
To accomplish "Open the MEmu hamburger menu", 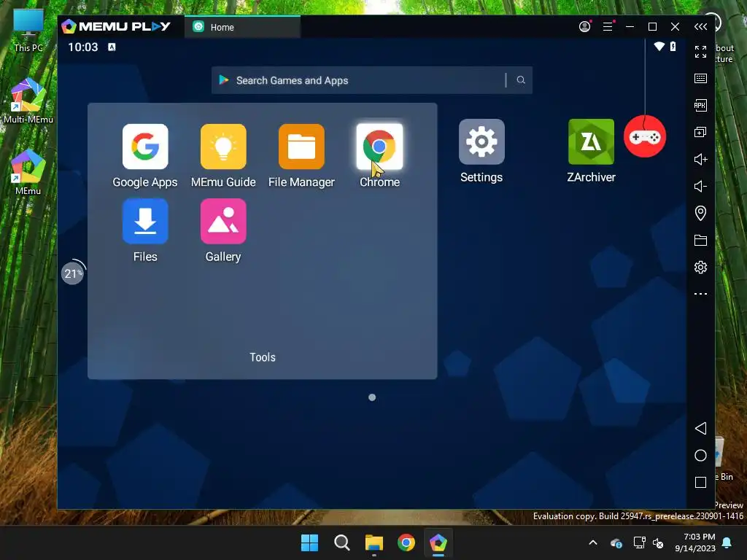I will (608, 27).
